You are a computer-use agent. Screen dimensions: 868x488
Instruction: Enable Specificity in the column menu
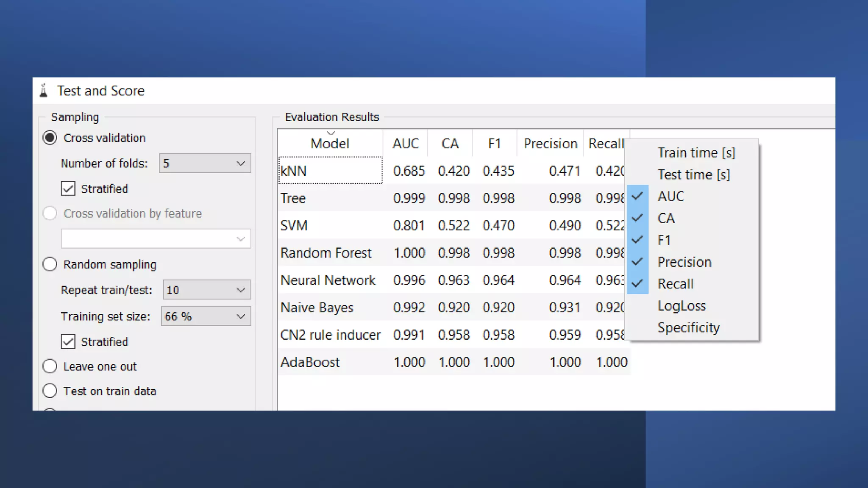688,327
